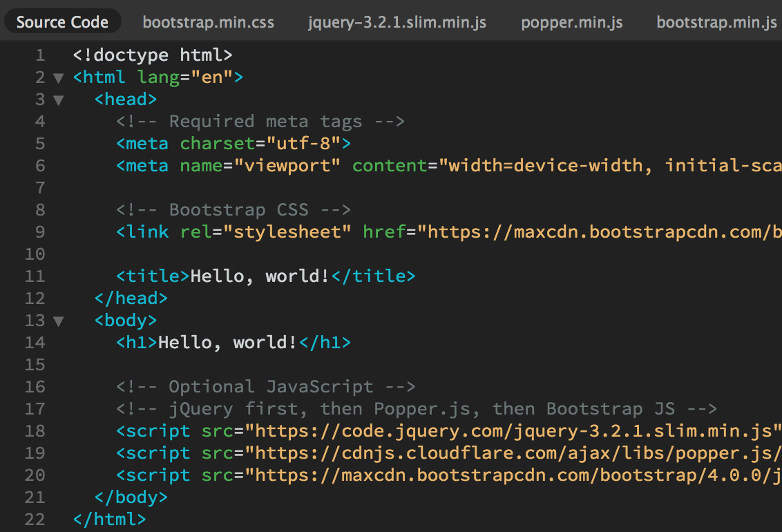782x532 pixels.
Task: Click the "Optional JavaScript" comment
Action: pos(265,386)
